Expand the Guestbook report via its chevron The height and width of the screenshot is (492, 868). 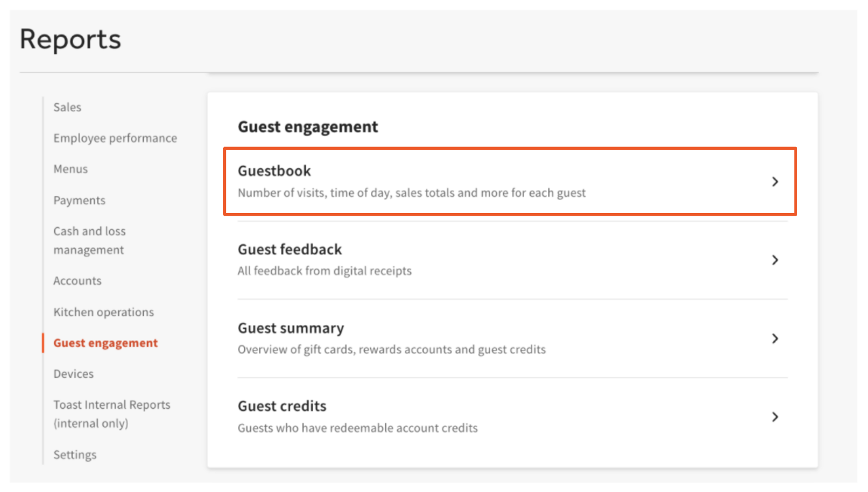(776, 182)
